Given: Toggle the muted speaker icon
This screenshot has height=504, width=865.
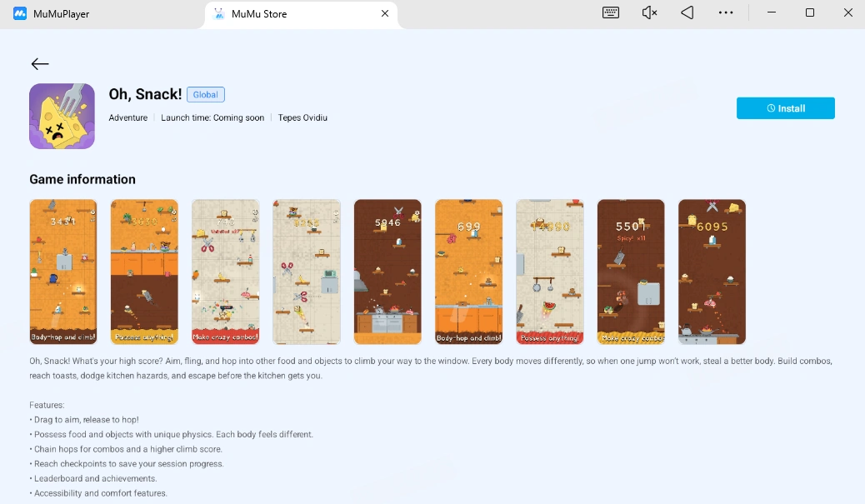Looking at the screenshot, I should click(649, 12).
